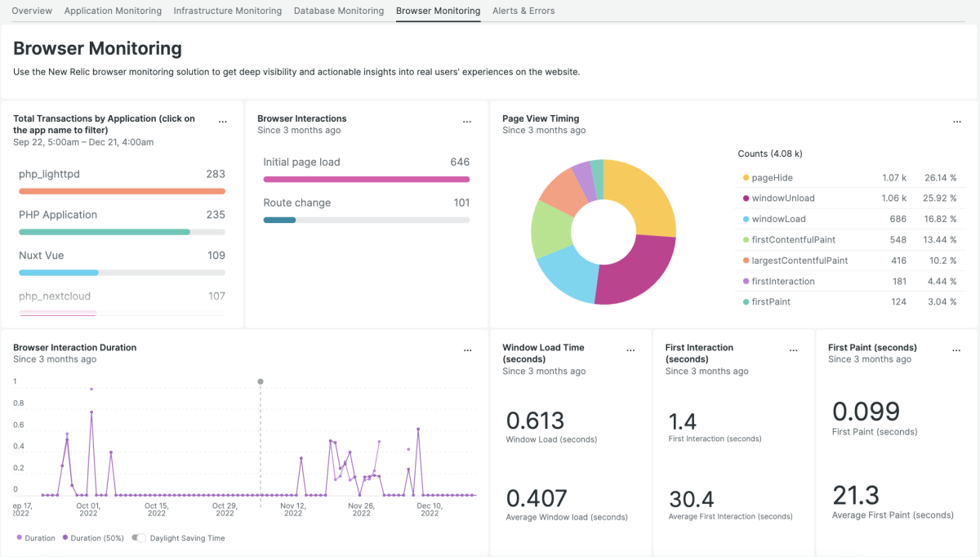Open Total Transactions widget ellipsis menu
980x557 pixels.
tap(223, 122)
